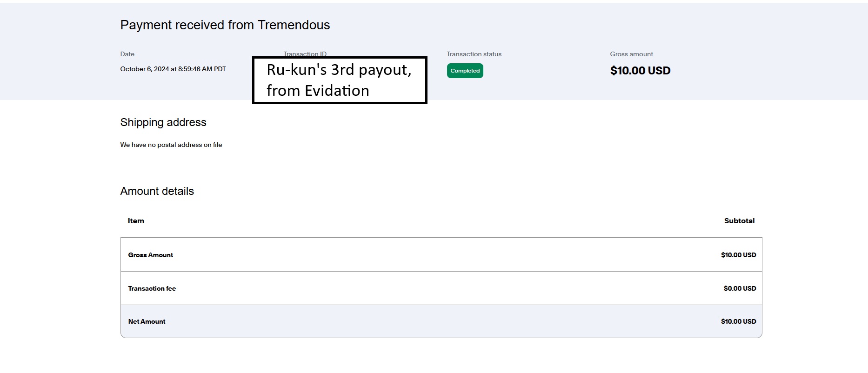Click the Item column header
868x373 pixels.
point(136,221)
